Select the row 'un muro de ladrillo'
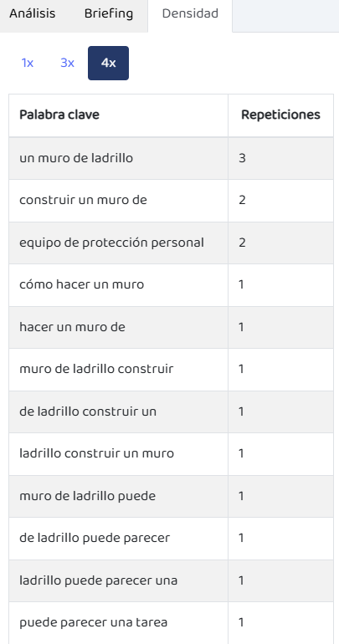The width and height of the screenshot is (339, 644). (171, 158)
